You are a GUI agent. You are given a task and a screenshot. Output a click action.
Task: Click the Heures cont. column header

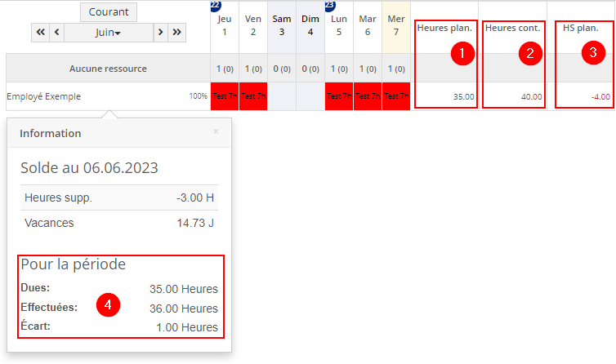click(x=512, y=29)
